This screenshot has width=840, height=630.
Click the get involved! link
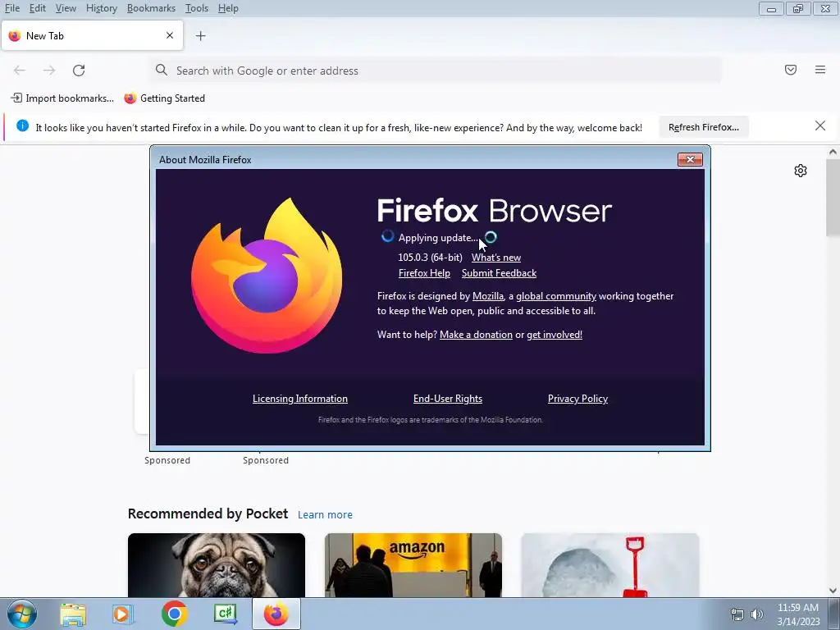pyautogui.click(x=555, y=335)
